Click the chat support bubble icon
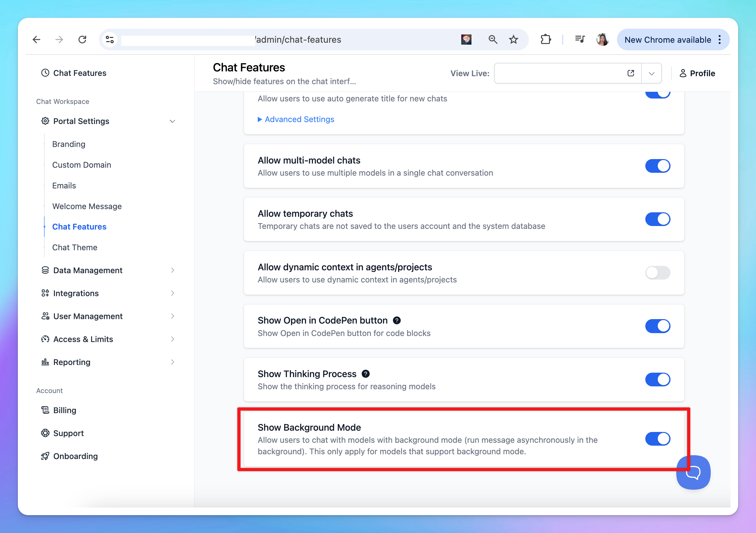This screenshot has width=756, height=533. coord(693,473)
